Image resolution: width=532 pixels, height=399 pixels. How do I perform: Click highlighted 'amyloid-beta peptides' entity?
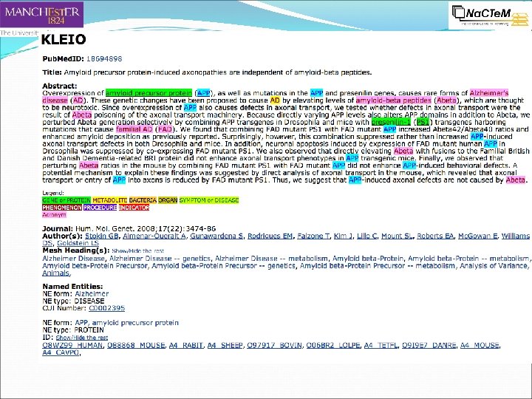(x=394, y=100)
